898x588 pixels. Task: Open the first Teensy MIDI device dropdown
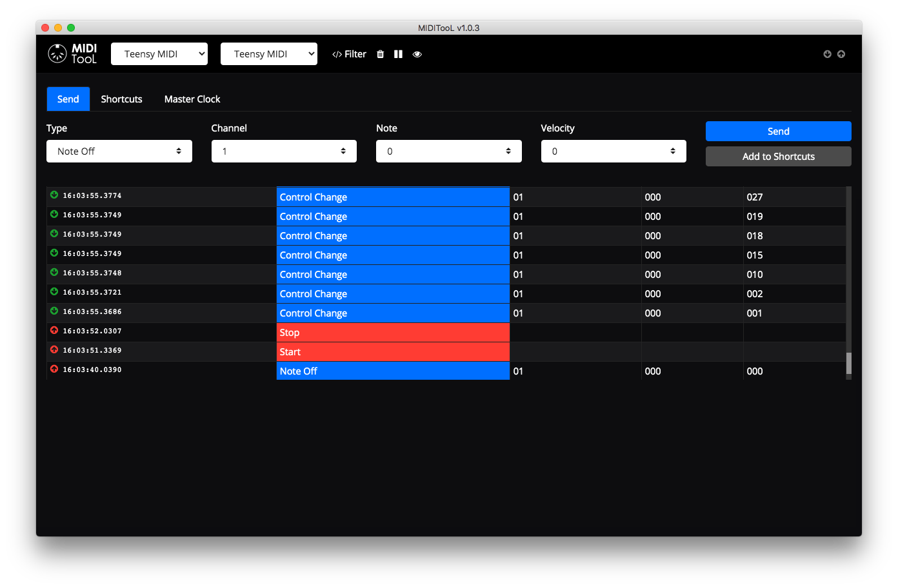[159, 54]
